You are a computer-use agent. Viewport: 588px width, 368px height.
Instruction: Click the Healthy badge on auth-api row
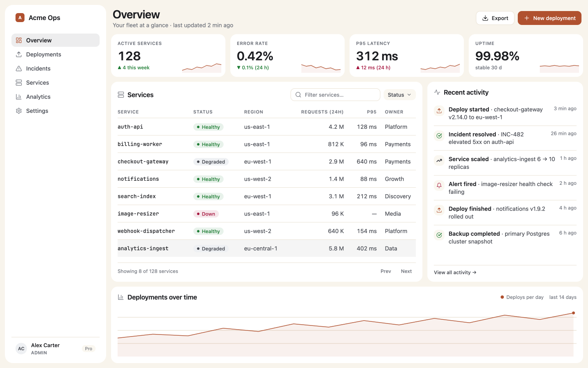(x=208, y=127)
